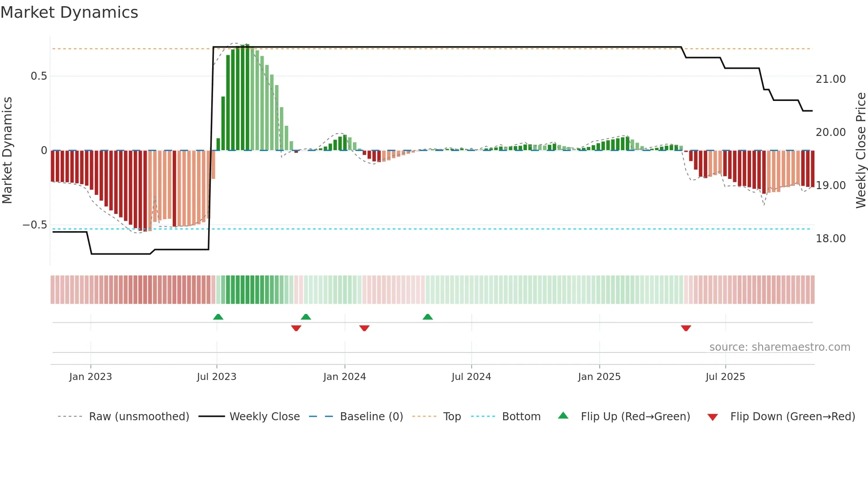
Task: Click the tallest dark green bar above the Top line
Action: coord(248,97)
